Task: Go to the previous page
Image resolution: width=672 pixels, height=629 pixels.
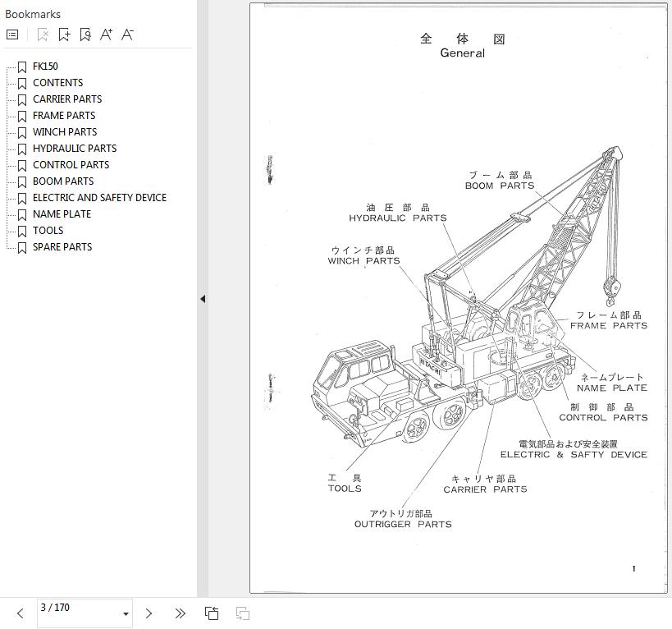Action: point(20,613)
